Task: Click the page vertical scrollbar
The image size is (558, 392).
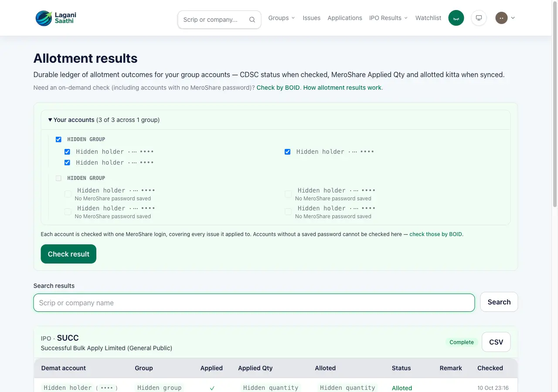Action: tap(555, 104)
